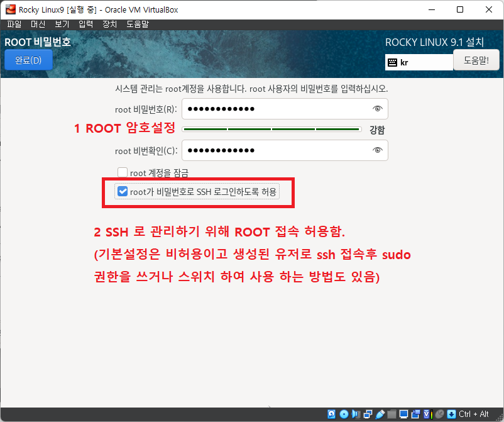Click the 도움말! help button
The width and height of the screenshot is (504, 422).
click(476, 60)
